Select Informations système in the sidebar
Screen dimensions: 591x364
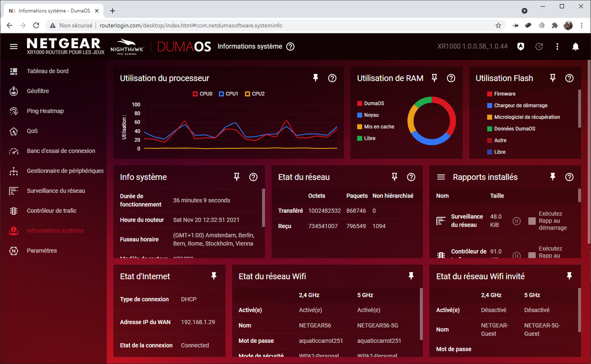pyautogui.click(x=55, y=231)
